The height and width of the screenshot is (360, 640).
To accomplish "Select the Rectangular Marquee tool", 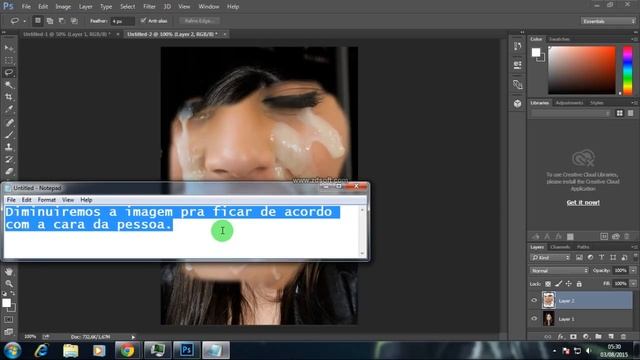I will (9, 60).
